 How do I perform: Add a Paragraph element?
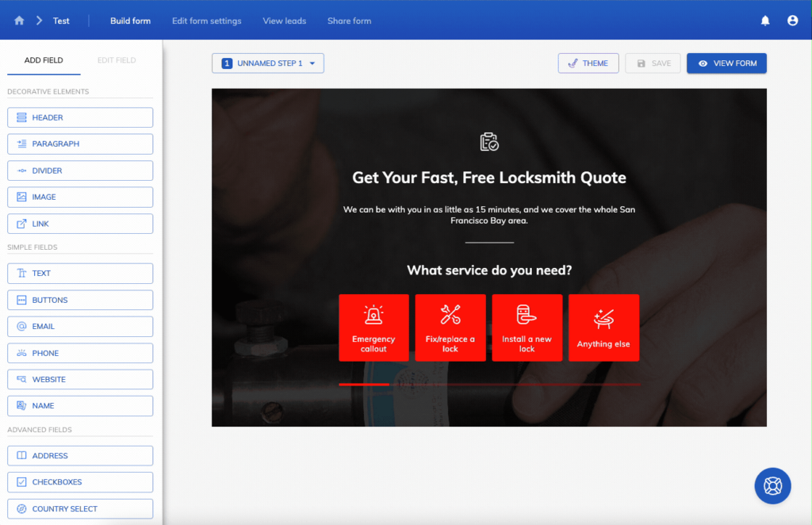80,144
